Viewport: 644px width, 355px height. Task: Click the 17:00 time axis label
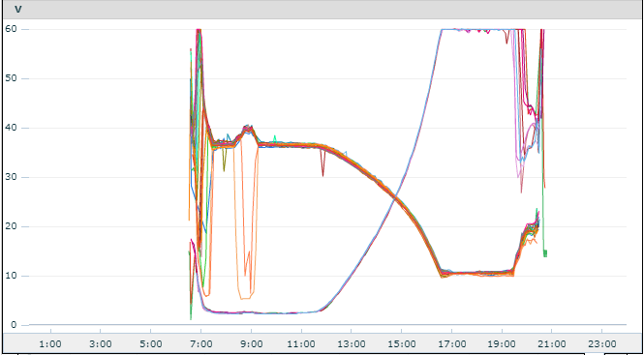(x=451, y=343)
